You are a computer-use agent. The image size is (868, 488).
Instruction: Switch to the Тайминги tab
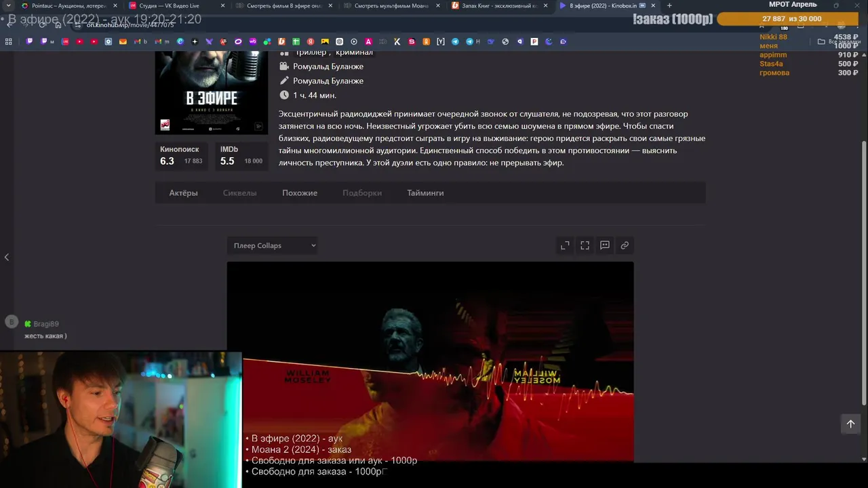tap(425, 193)
